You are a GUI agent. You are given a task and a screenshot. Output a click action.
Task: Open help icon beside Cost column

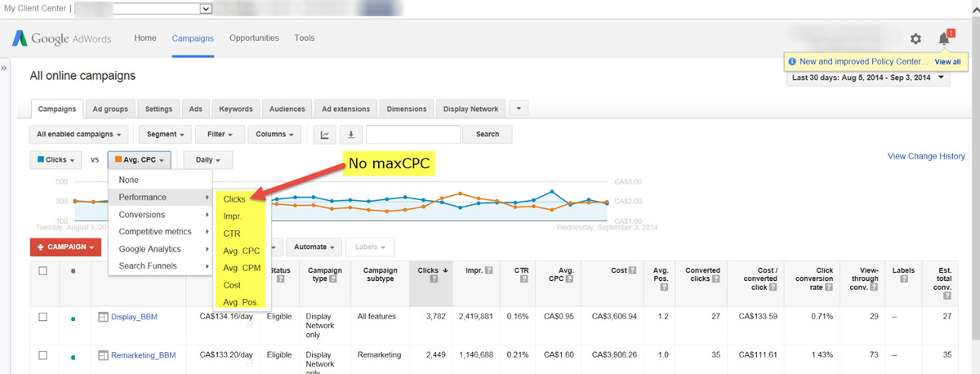click(633, 269)
